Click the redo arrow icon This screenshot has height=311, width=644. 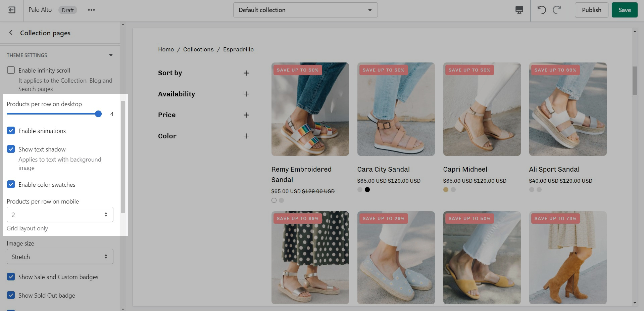(557, 10)
